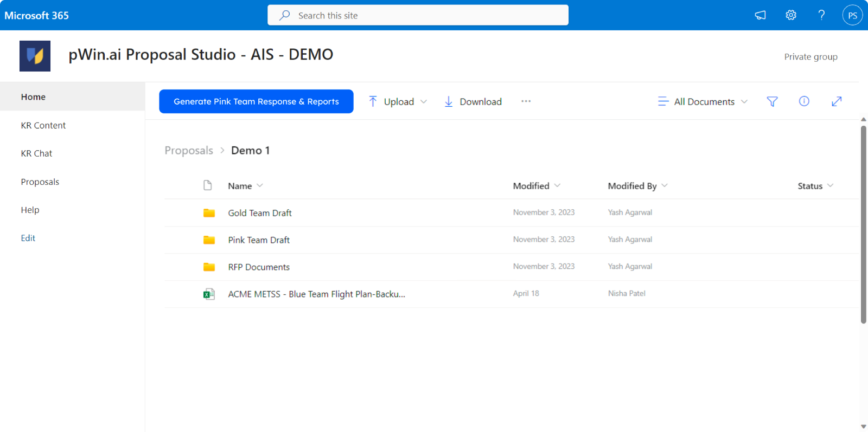Click 'Yash Agarwal' in Pink Team Draft row
Screen dimensions: 868x432
point(630,239)
